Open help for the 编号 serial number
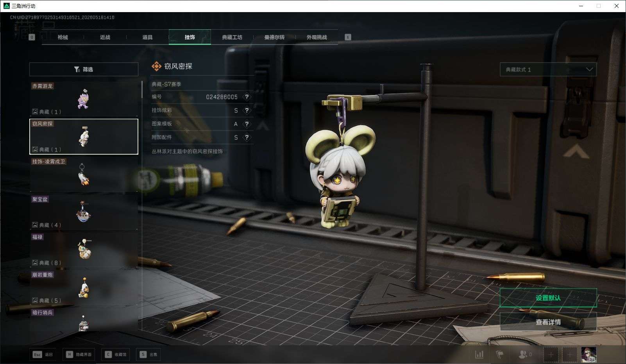The width and height of the screenshot is (626, 364). pos(247,97)
